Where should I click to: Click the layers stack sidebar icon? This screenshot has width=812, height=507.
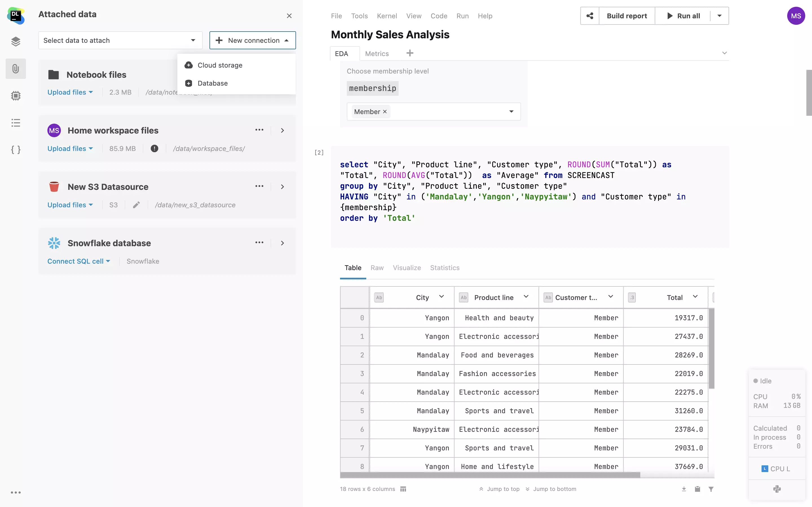[16, 42]
